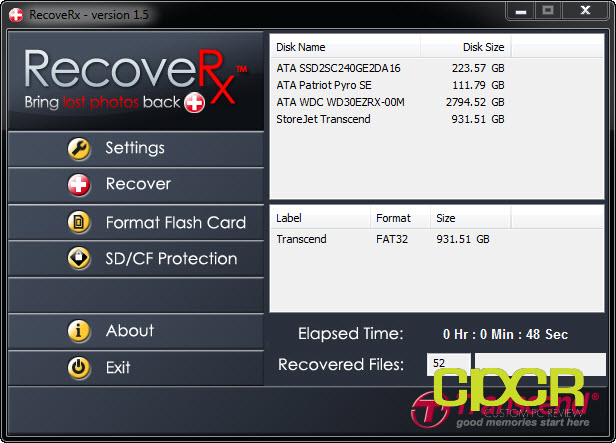Maximize the RecoveRx window

548,11
